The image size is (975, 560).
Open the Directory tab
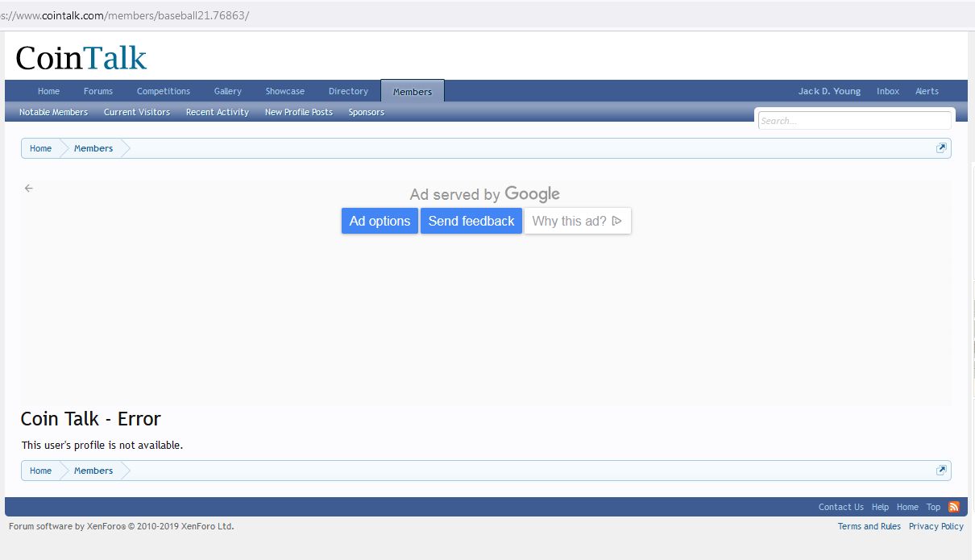click(348, 91)
